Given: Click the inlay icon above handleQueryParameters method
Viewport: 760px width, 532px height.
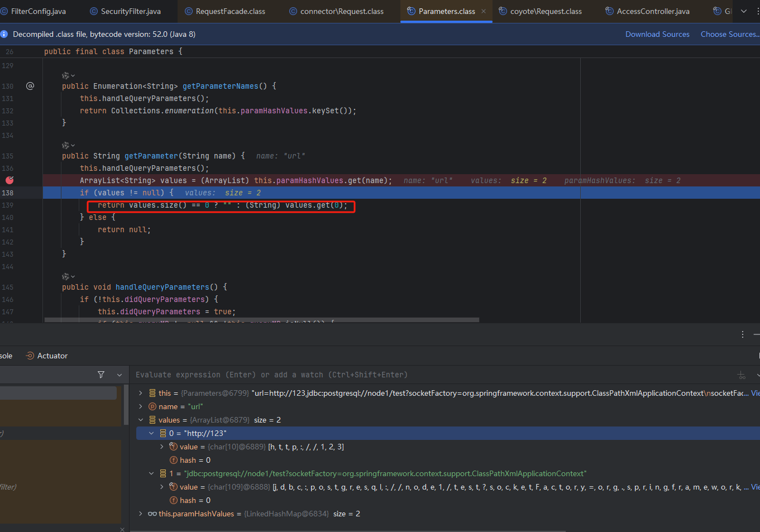Looking at the screenshot, I should (x=68, y=276).
